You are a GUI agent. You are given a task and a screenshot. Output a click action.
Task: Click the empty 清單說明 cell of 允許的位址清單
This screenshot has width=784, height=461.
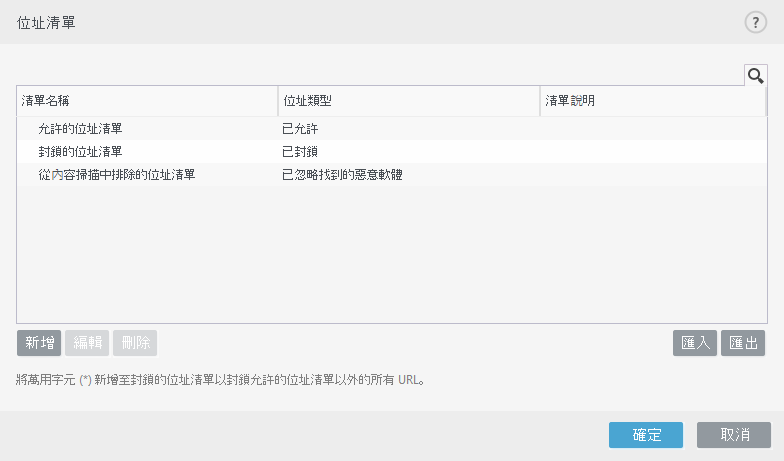(x=652, y=129)
